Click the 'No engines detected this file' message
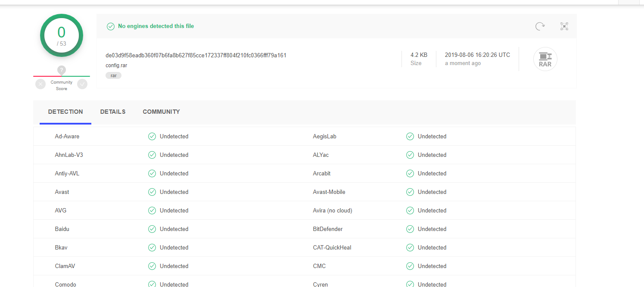The width and height of the screenshot is (644, 287). (156, 26)
